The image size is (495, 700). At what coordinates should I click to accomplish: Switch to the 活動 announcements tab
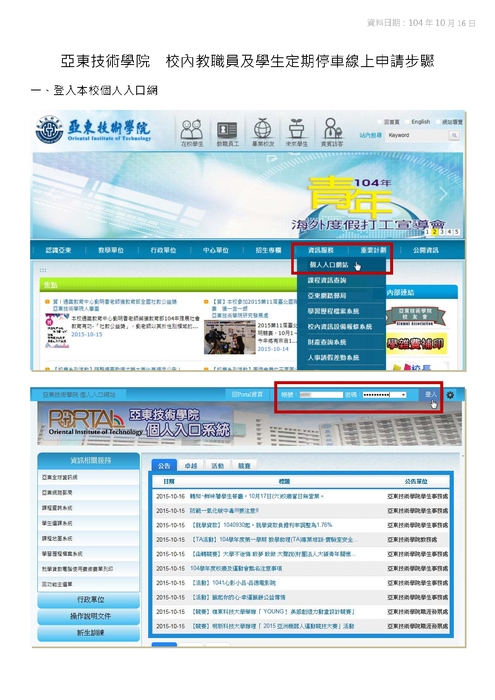coord(217,466)
